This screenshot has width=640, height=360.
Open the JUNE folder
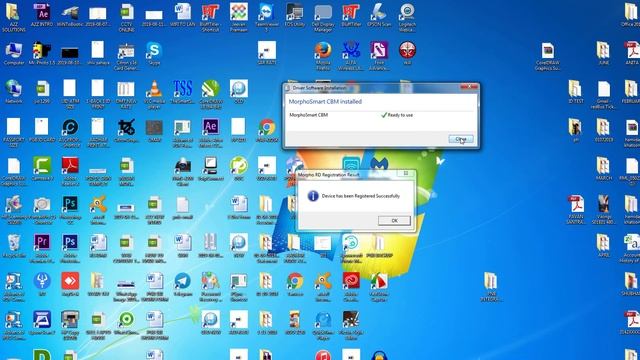click(x=603, y=53)
